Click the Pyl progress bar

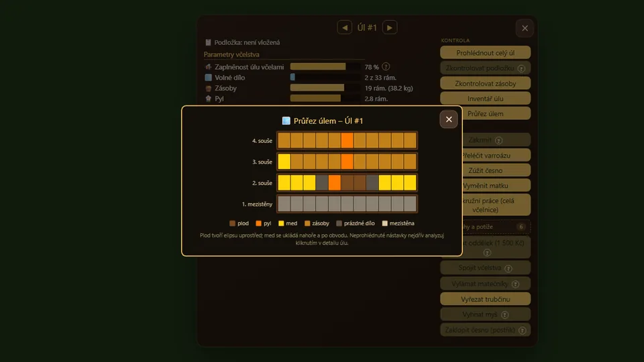(325, 99)
